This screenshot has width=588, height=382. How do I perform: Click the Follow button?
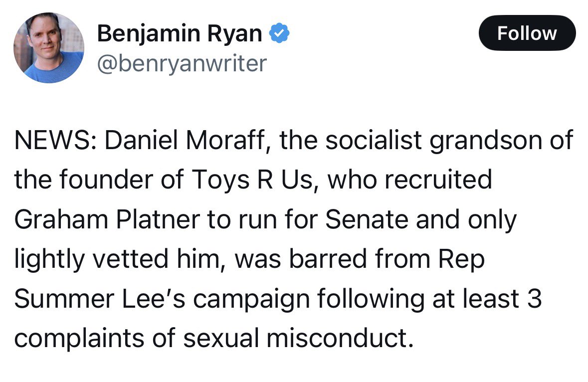[x=527, y=33]
